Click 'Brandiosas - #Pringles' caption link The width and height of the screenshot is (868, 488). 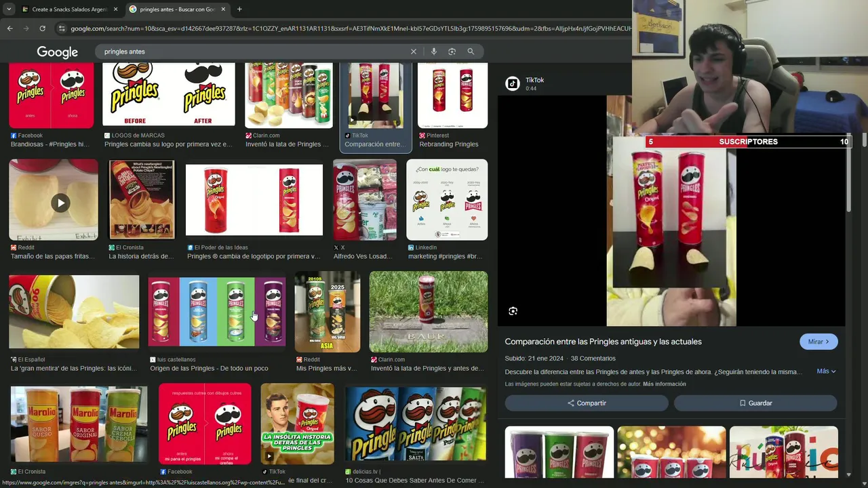pyautogui.click(x=50, y=144)
